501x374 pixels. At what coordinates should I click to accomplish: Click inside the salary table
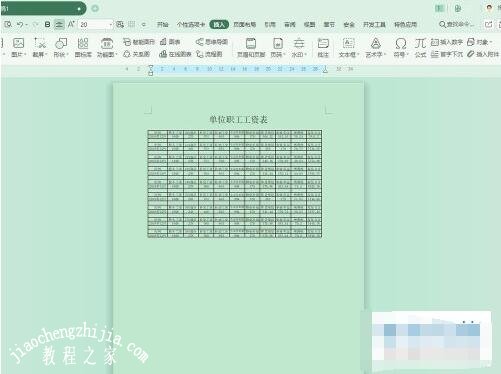pos(235,184)
